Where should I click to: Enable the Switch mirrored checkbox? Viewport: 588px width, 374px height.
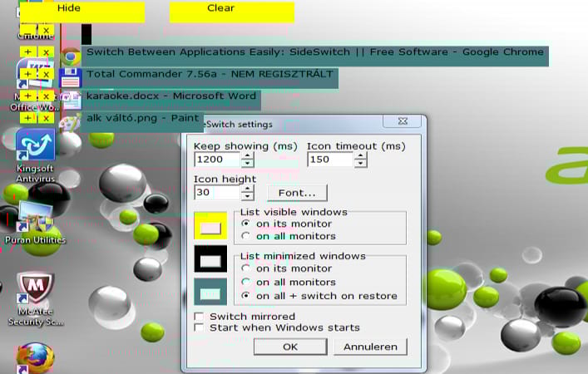pyautogui.click(x=199, y=317)
